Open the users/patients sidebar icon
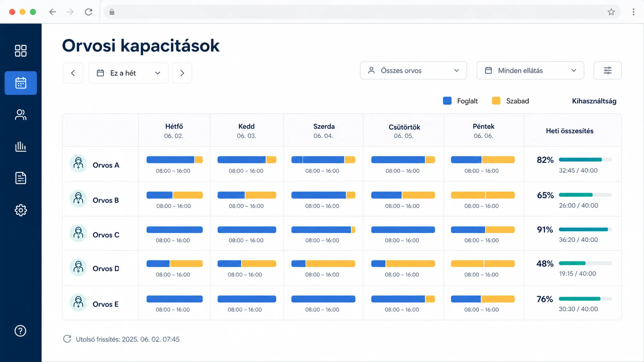Image resolution: width=644 pixels, height=362 pixels. (20, 115)
